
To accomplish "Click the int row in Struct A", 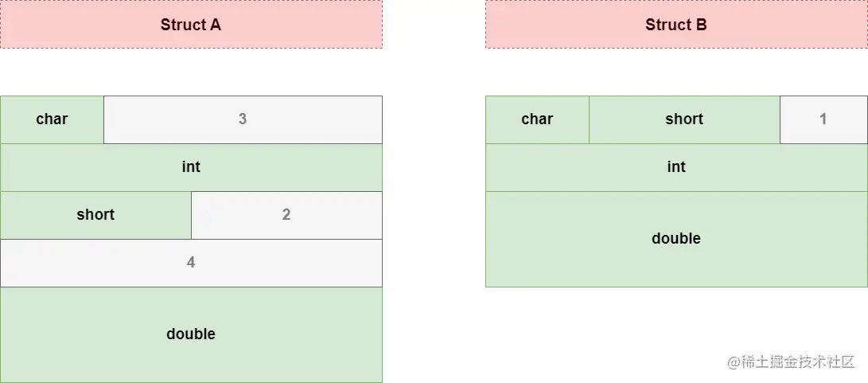I will (x=191, y=167).
